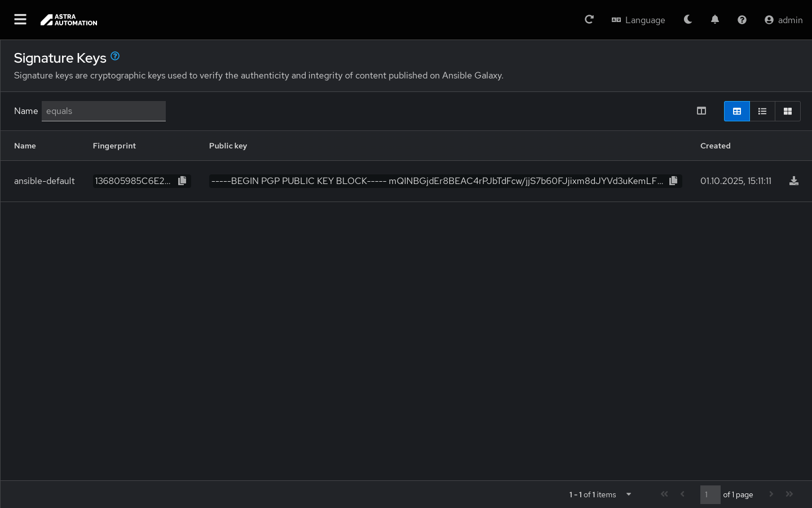Image resolution: width=812 pixels, height=508 pixels.
Task: Open the notifications bell
Action: click(x=714, y=20)
